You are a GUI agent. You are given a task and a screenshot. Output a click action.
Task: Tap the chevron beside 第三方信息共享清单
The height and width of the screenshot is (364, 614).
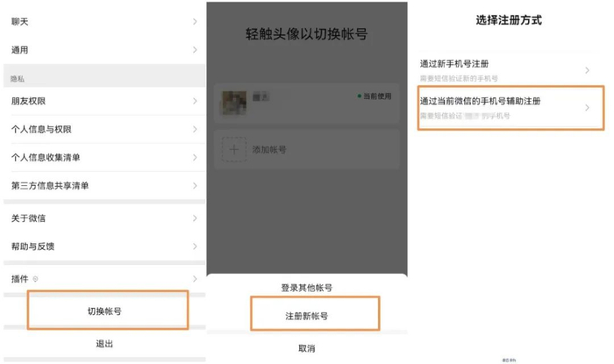pos(195,186)
